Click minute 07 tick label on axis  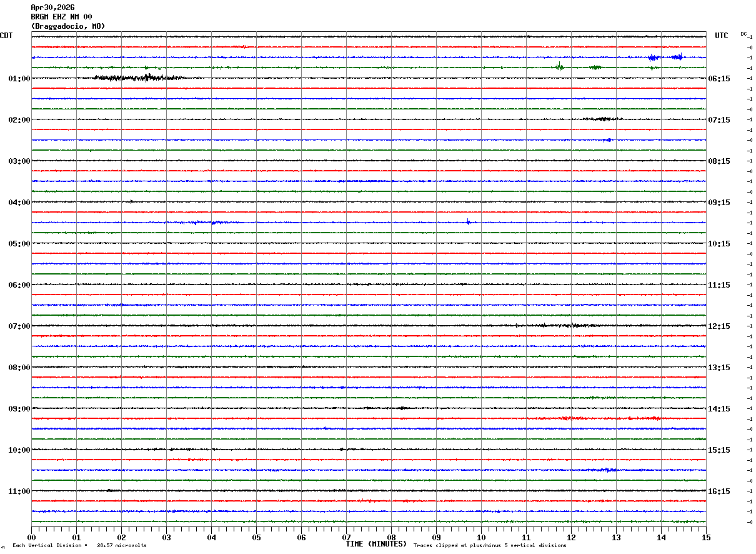click(x=347, y=537)
